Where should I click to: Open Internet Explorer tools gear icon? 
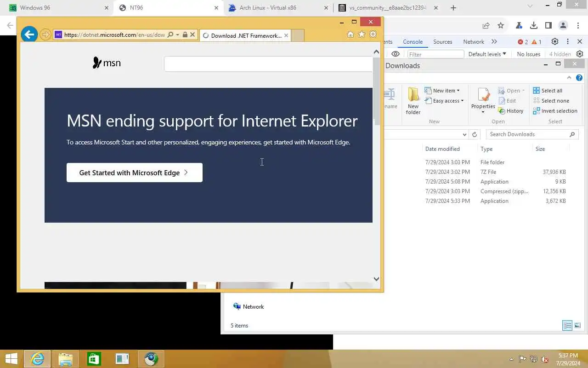[373, 34]
